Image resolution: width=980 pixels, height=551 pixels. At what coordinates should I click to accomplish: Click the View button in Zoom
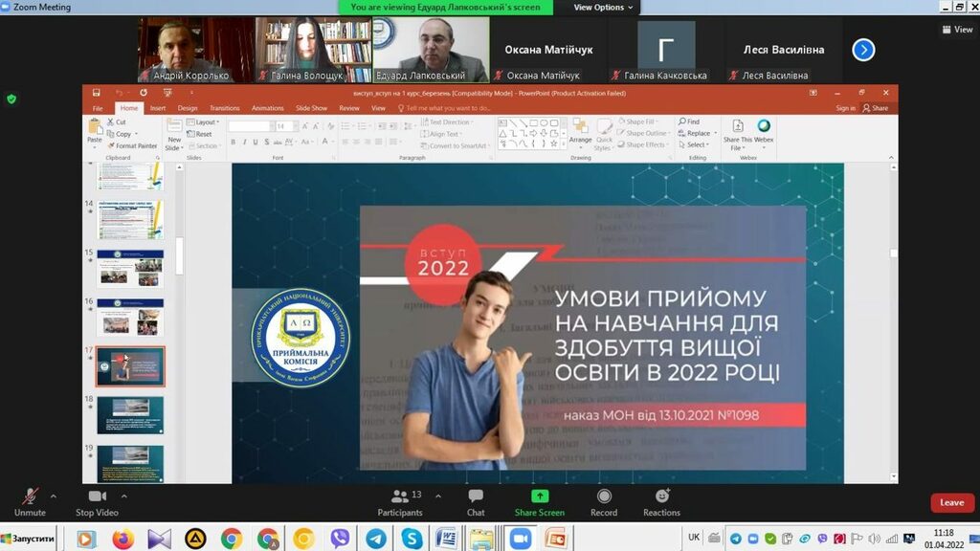(958, 30)
